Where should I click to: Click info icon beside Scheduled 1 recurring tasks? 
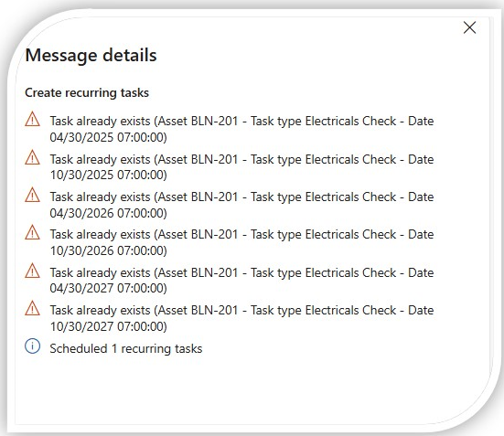32,346
